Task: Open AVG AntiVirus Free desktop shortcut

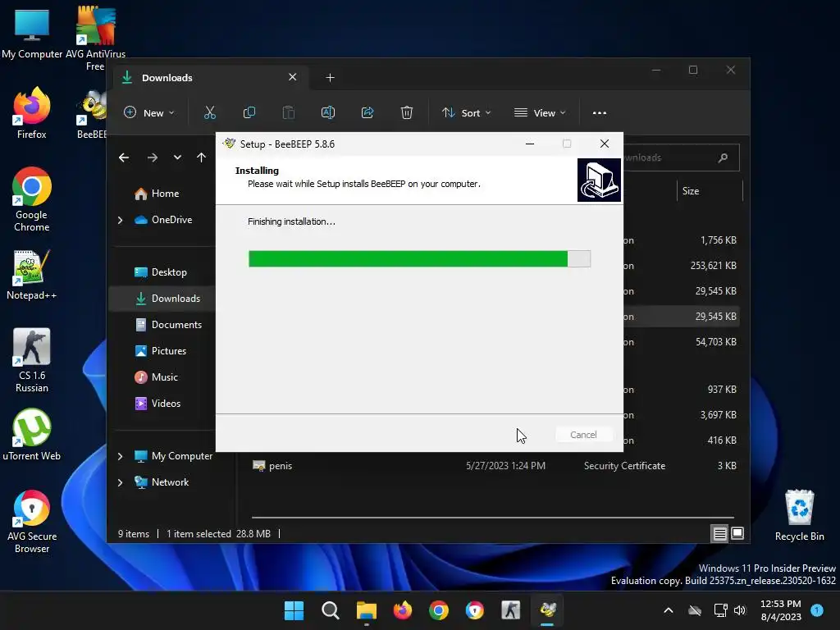Action: tap(95, 39)
